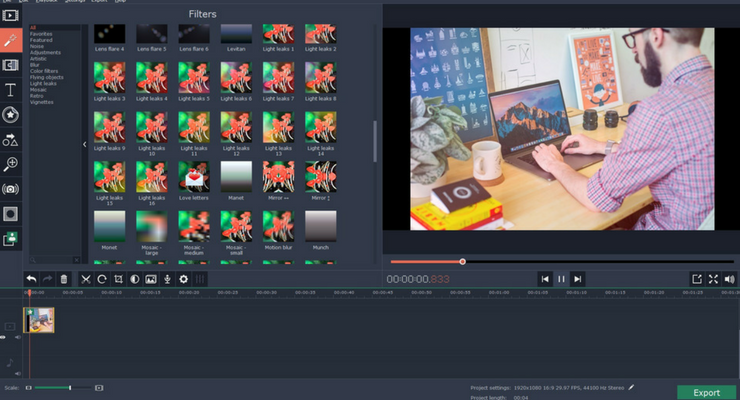Select the Adjustments filter category

click(x=45, y=52)
